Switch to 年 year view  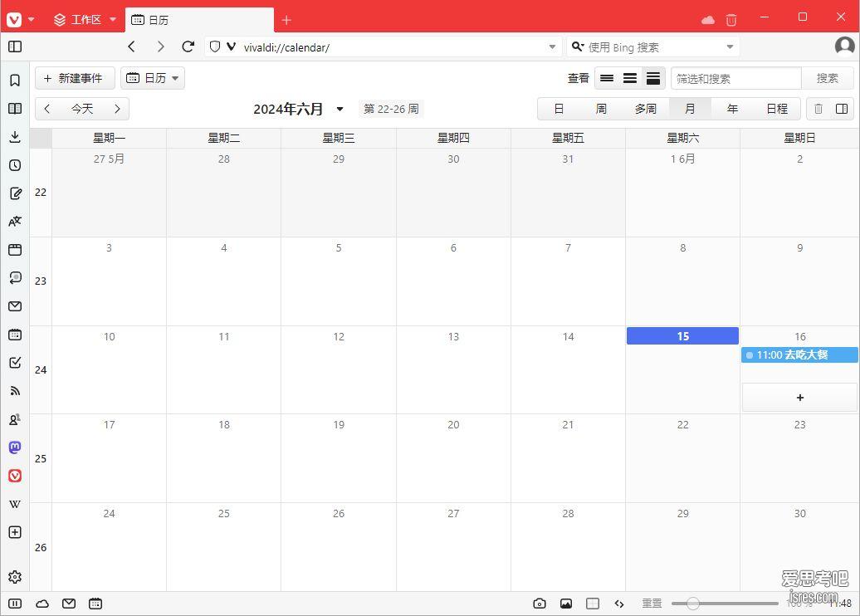click(732, 109)
